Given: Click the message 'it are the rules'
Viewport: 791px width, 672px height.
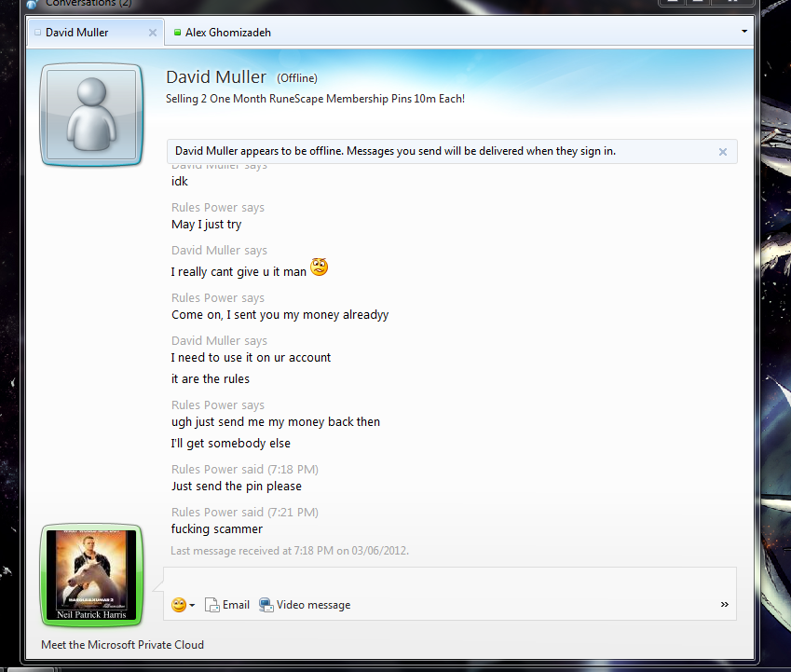Looking at the screenshot, I should pyautogui.click(x=211, y=379).
